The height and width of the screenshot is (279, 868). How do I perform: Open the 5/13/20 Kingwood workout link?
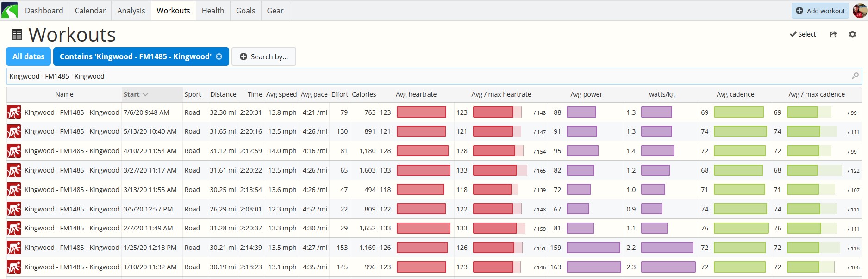click(x=72, y=131)
